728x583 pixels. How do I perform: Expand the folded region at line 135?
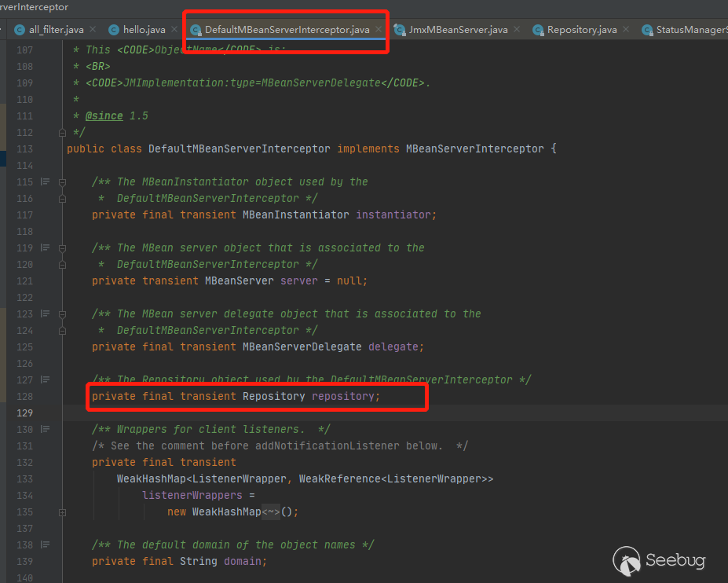(x=61, y=511)
